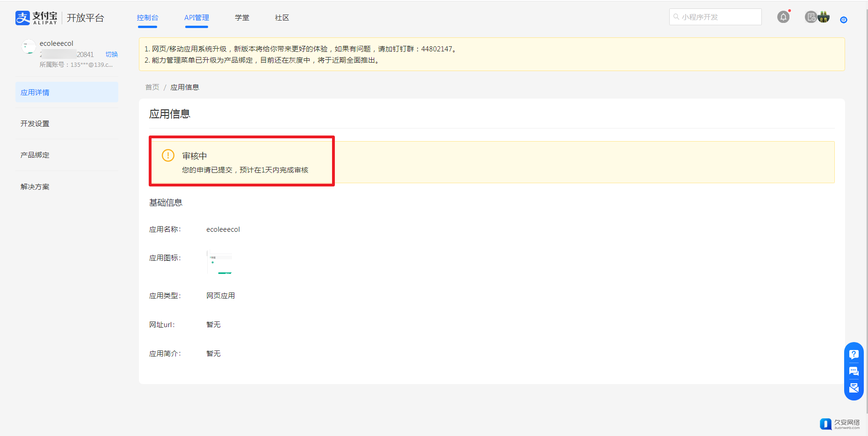Click the ecoleeecol app avatar in sidebar
Image resolution: width=868 pixels, height=436 pixels.
coord(29,47)
